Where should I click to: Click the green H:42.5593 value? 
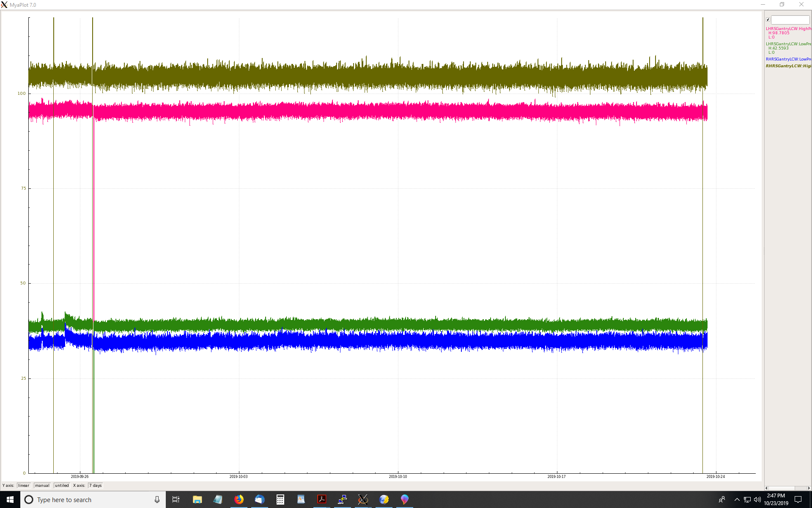[x=779, y=48]
